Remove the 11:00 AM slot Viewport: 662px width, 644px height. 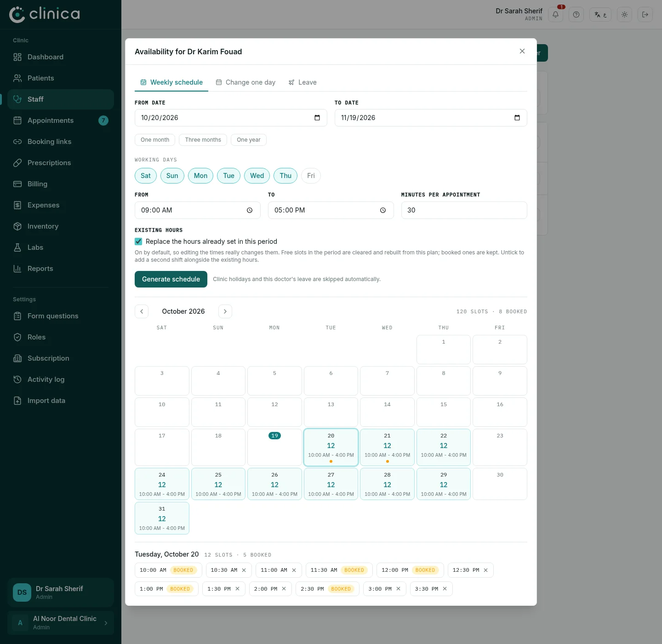click(294, 570)
